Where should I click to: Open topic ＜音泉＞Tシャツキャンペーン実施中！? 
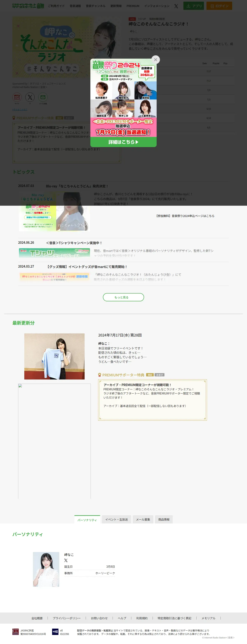click(x=74, y=243)
